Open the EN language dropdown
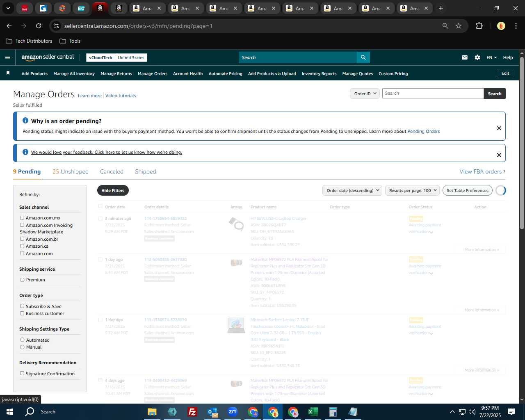 click(491, 57)
